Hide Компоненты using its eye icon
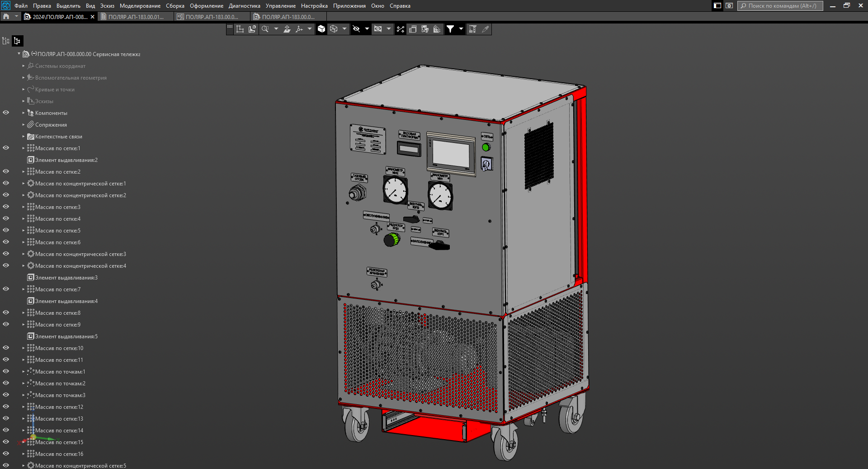 coord(6,113)
